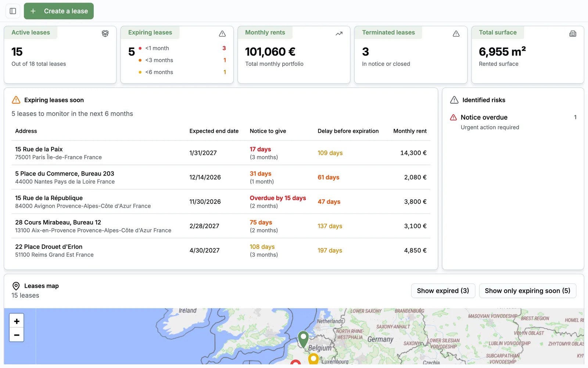Toggle the sidebar panel icon

point(13,11)
